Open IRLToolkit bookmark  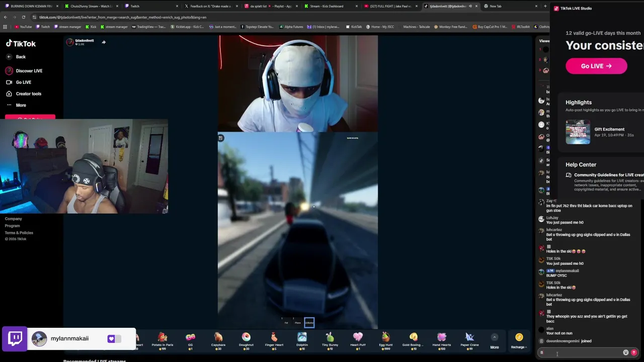pyautogui.click(x=521, y=27)
